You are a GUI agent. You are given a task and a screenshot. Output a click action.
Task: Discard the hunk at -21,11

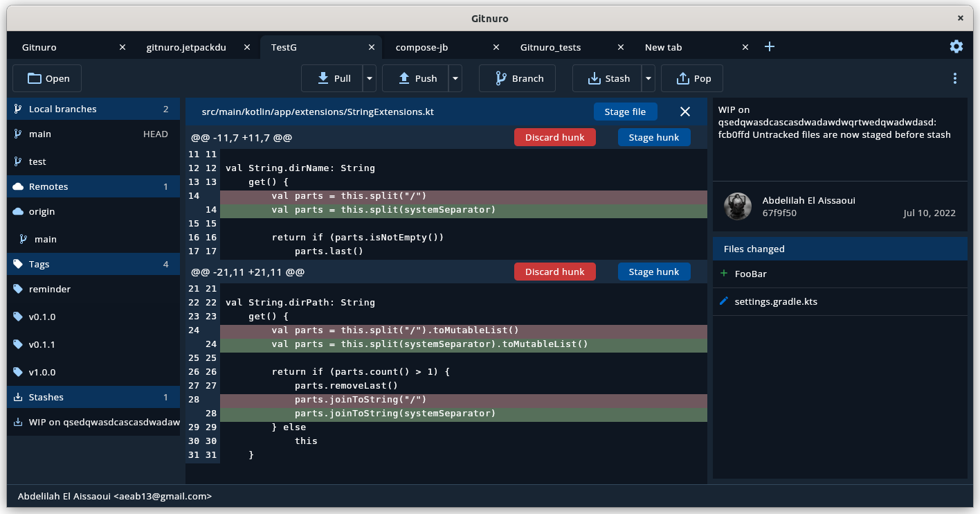(x=554, y=272)
